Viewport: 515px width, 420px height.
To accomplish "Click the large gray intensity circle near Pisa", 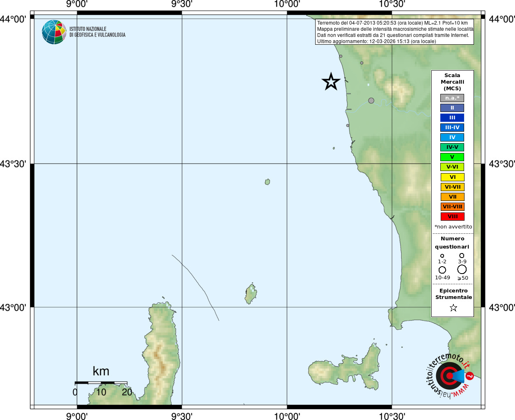I will [371, 100].
